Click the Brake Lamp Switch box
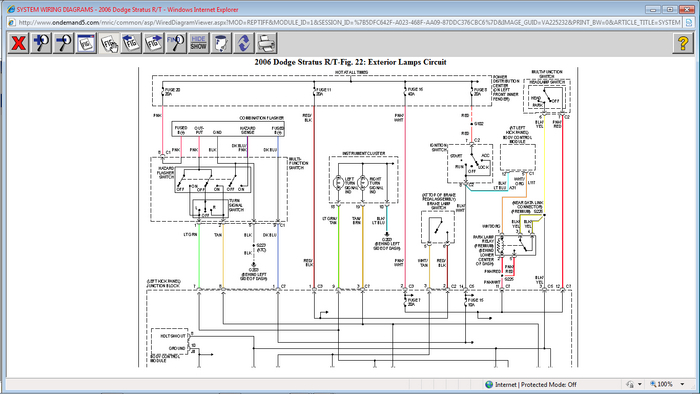The height and width of the screenshot is (394, 700). click(438, 227)
